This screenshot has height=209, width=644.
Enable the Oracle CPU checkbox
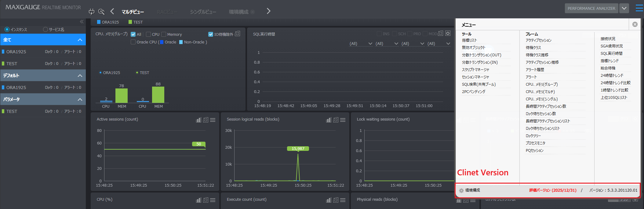(133, 42)
